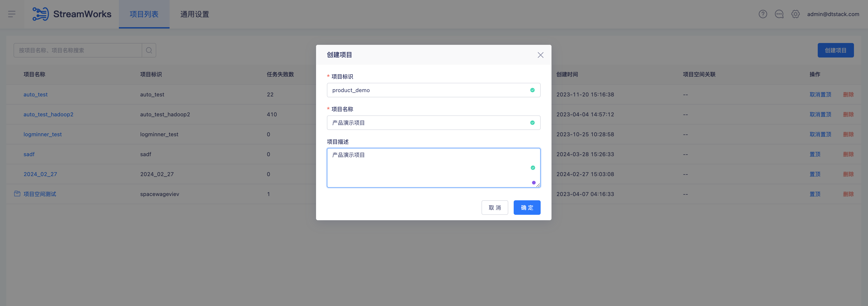Click 删除 for 项目空间测试 row

[x=848, y=194]
